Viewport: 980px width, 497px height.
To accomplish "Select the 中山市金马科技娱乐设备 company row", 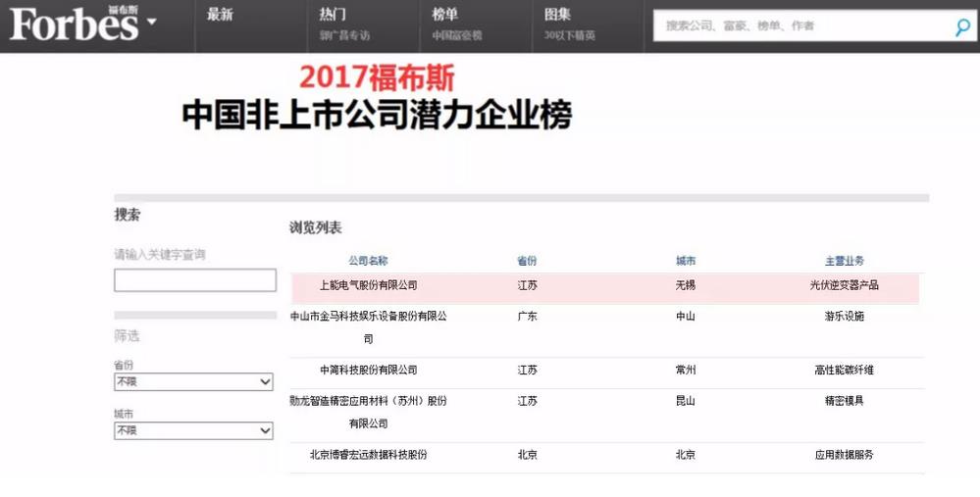I will pyautogui.click(x=368, y=317).
